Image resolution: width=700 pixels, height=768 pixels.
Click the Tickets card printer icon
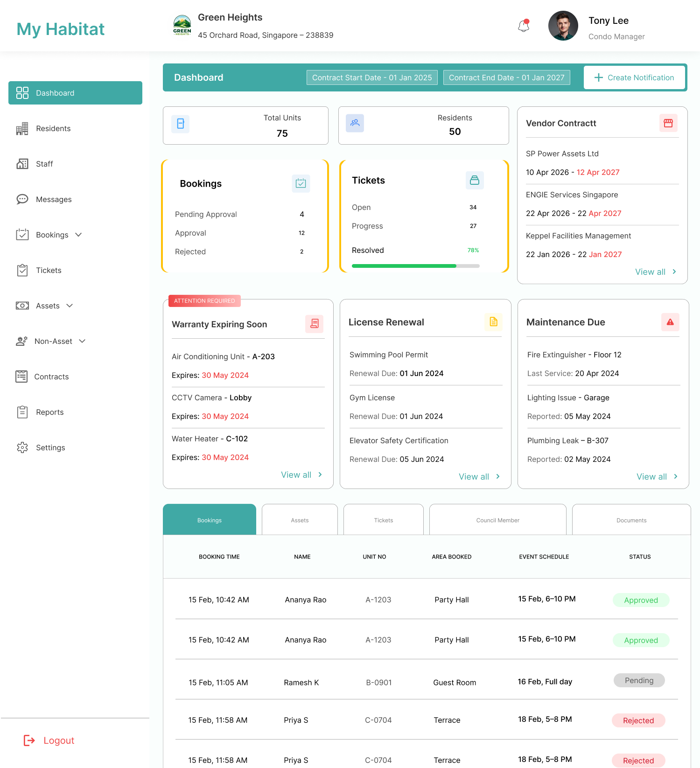coord(475,180)
